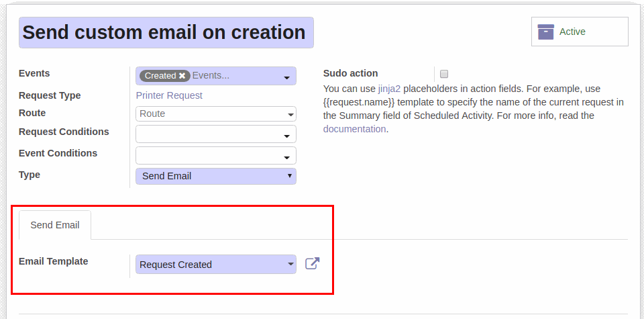The image size is (644, 319).
Task: Open the Email Template external link icon
Action: [313, 263]
